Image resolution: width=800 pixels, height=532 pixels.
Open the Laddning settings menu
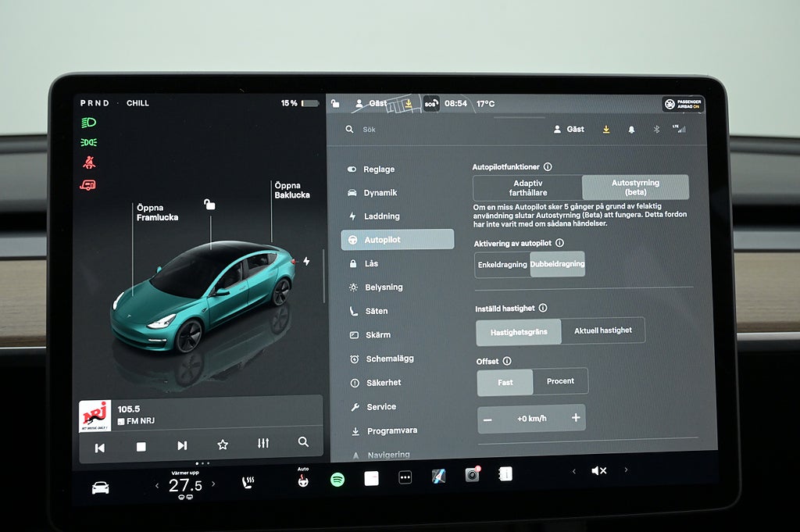tap(381, 216)
